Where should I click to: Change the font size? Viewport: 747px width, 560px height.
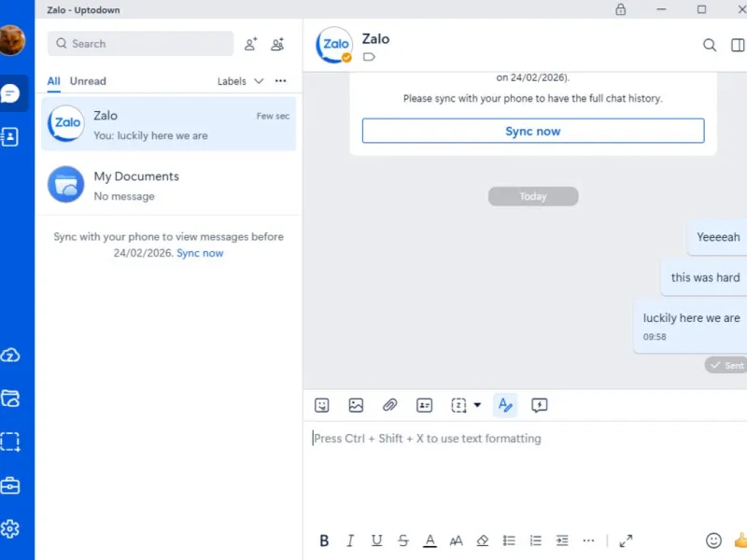[x=456, y=540]
